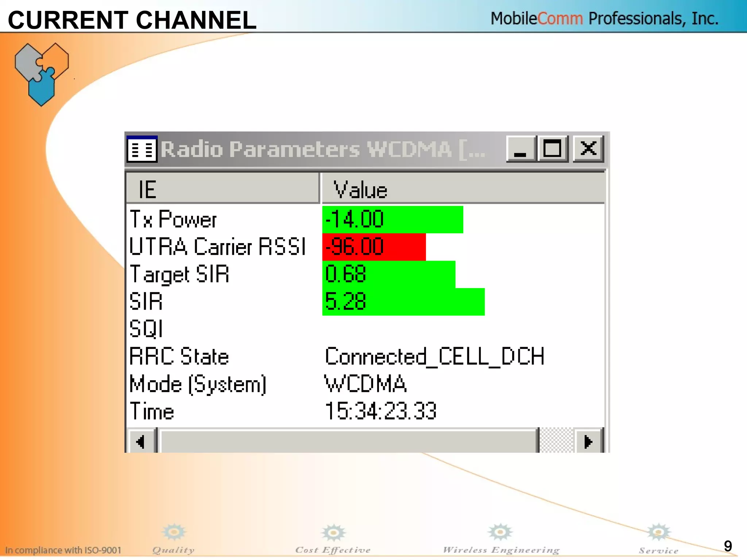The image size is (747, 560).
Task: Click the right scroll arrow button
Action: [x=588, y=442]
